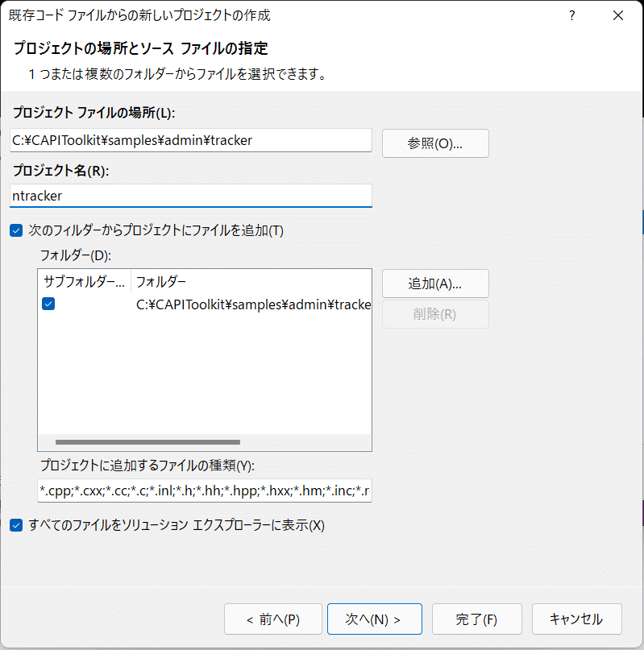This screenshot has height=650, width=644.
Task: Click the フォルダー column header
Action: click(x=251, y=282)
